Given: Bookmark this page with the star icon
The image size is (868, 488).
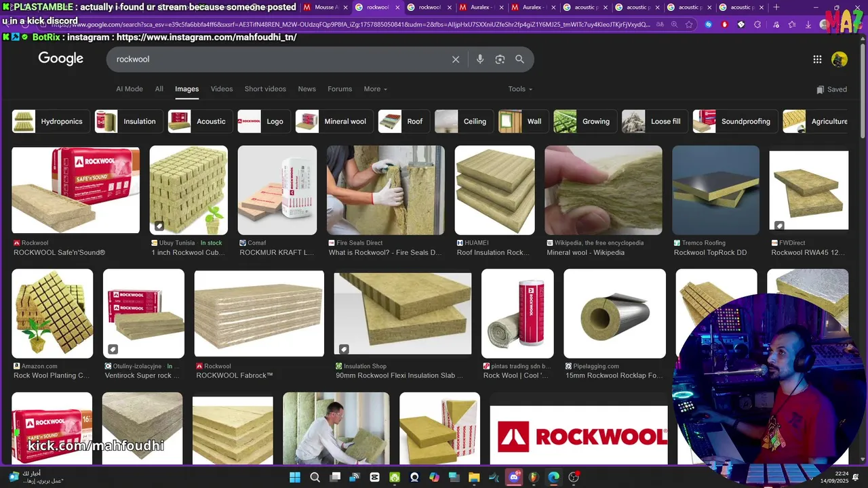Looking at the screenshot, I should coord(689,24).
